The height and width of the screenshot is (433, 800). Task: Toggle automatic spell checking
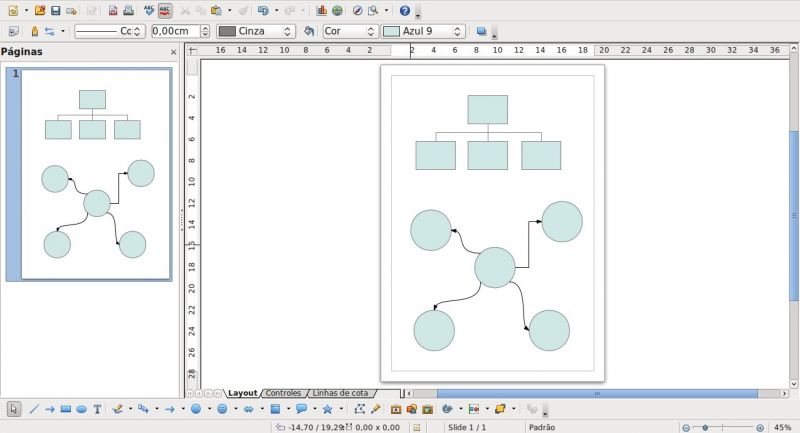click(164, 10)
